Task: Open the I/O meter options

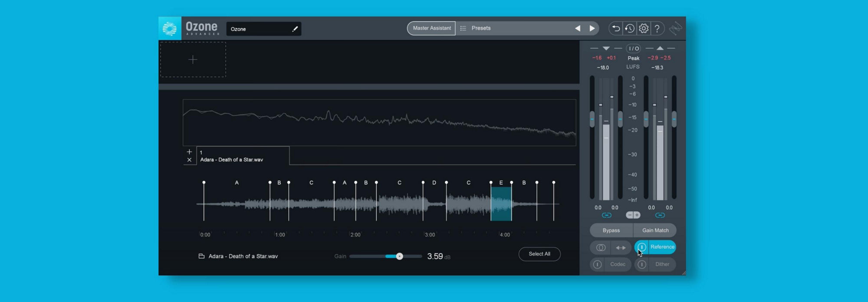Action: point(634,49)
